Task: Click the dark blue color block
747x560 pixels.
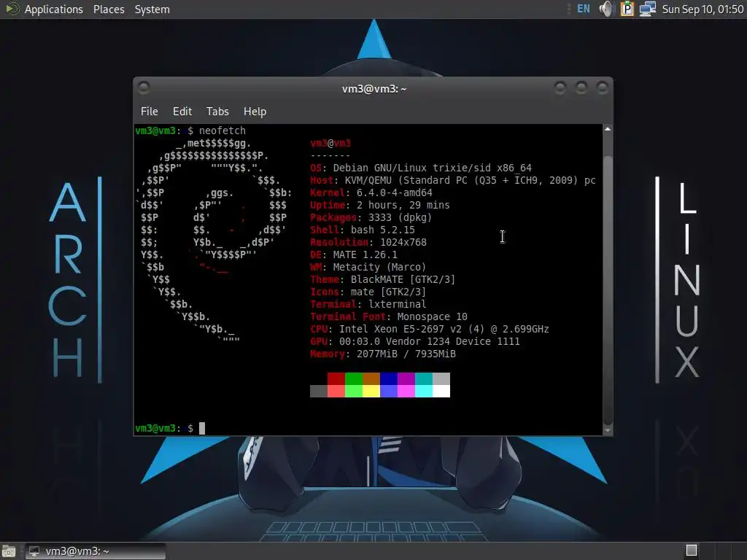Action: pos(389,379)
